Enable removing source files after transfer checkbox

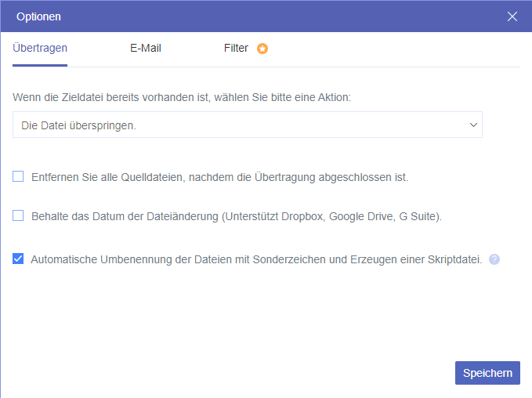tap(18, 177)
